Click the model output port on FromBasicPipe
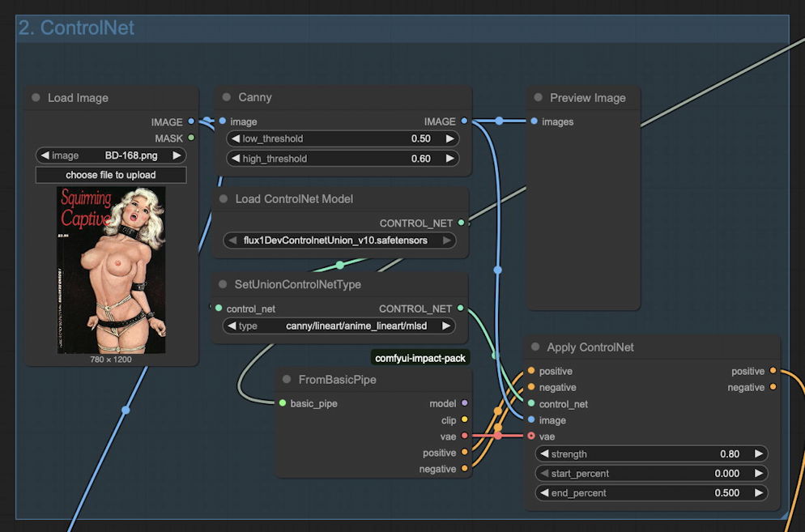This screenshot has height=532, width=805. coord(464,403)
